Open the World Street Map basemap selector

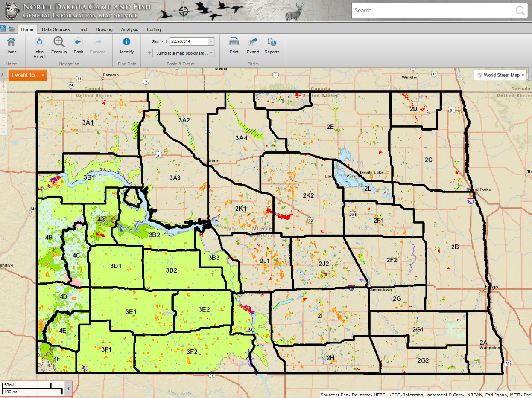point(500,75)
